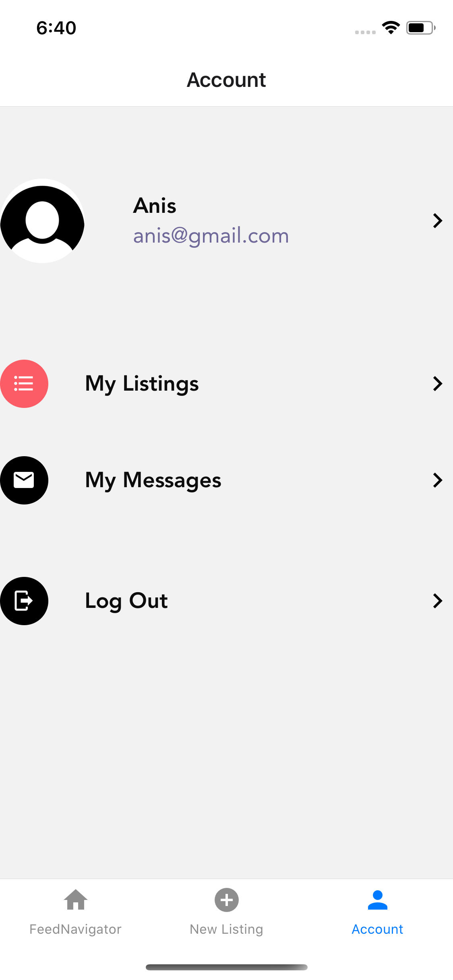Viewport: 453px width, 980px height.
Task: Tap the battery indicator icon
Action: pyautogui.click(x=421, y=28)
